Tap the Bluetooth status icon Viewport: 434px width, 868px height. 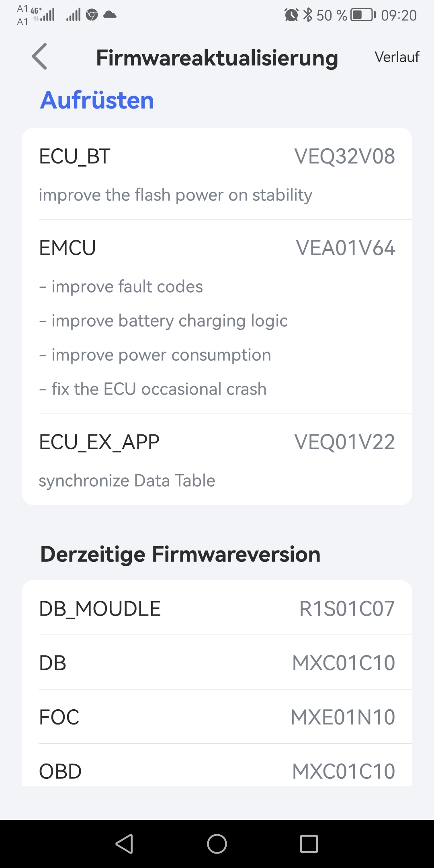click(308, 15)
